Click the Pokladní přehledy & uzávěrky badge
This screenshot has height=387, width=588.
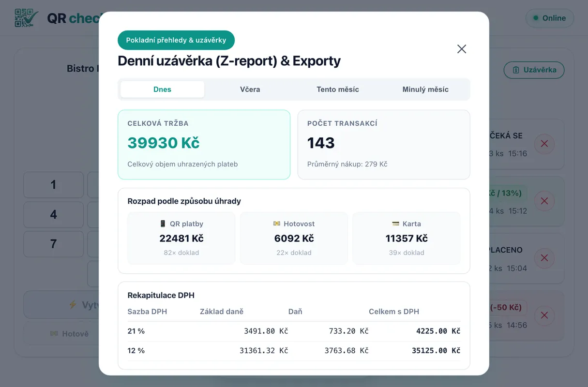176,40
